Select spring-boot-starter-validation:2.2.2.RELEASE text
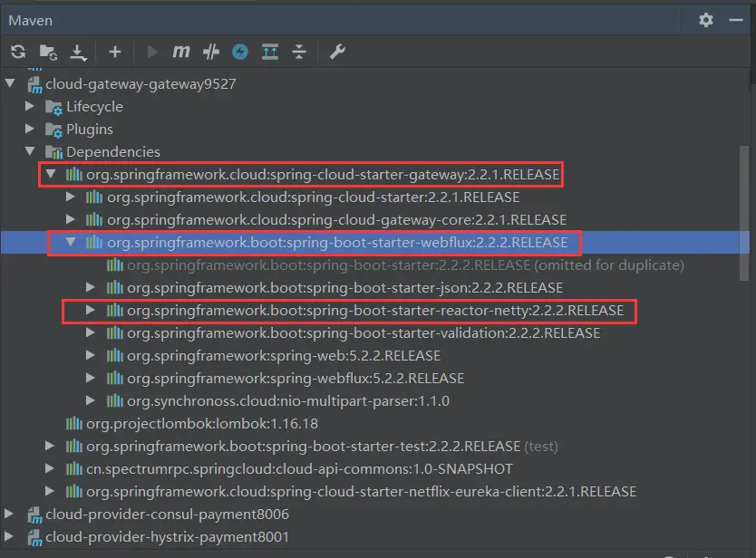This screenshot has width=756, height=558. tap(364, 333)
